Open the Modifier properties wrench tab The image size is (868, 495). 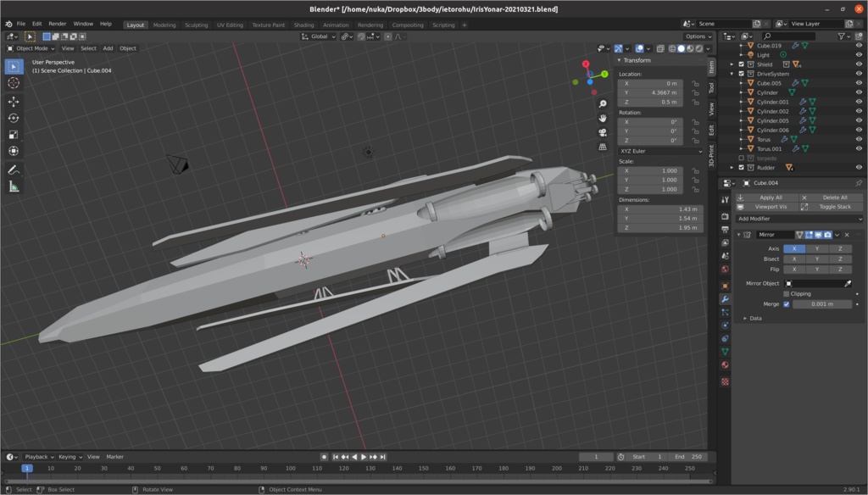click(725, 299)
